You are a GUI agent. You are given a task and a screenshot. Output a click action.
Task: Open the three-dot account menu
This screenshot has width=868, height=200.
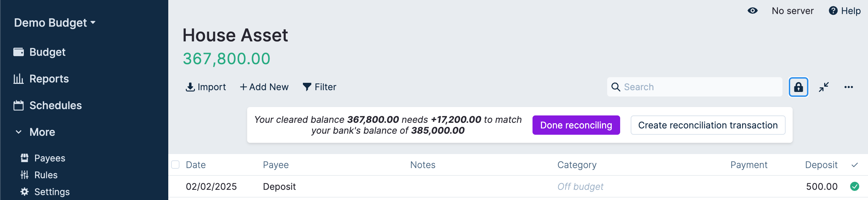[848, 87]
